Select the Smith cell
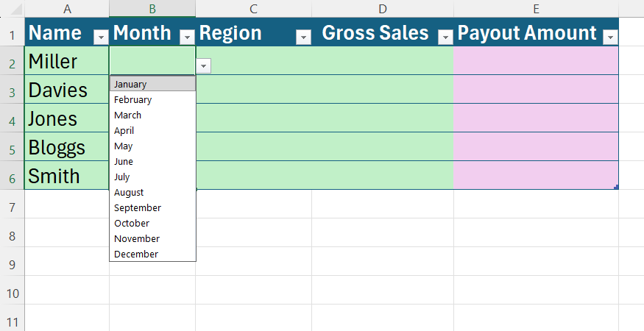644x331 pixels. 67,175
